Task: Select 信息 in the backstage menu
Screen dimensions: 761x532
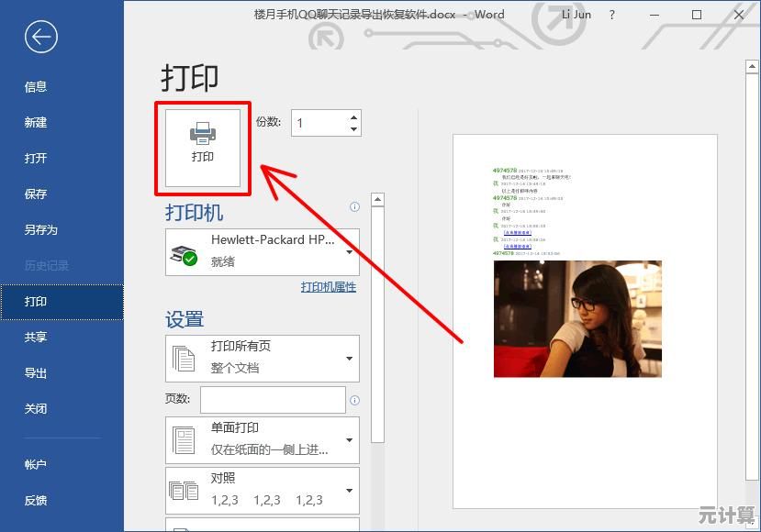Action: point(36,87)
